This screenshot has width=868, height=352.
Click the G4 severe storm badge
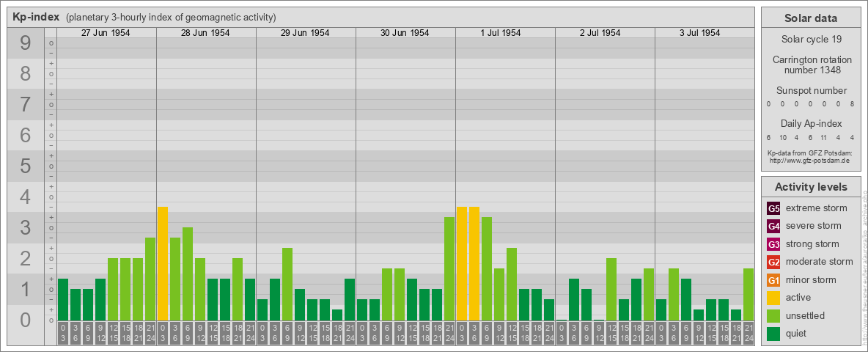773,227
